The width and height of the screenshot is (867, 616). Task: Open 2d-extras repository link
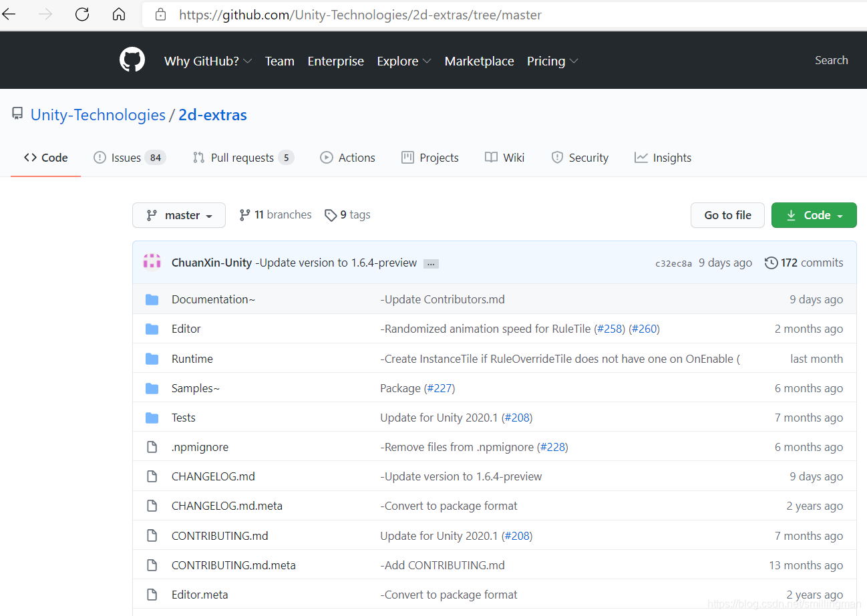(212, 115)
